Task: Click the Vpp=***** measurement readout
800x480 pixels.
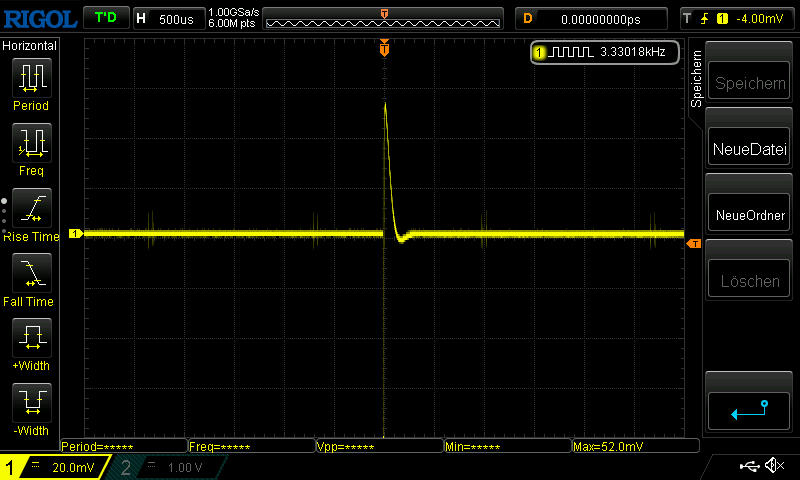Action: [x=380, y=446]
